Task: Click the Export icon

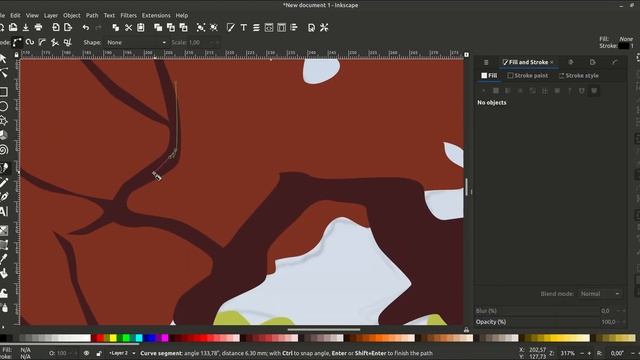Action: [68, 27]
